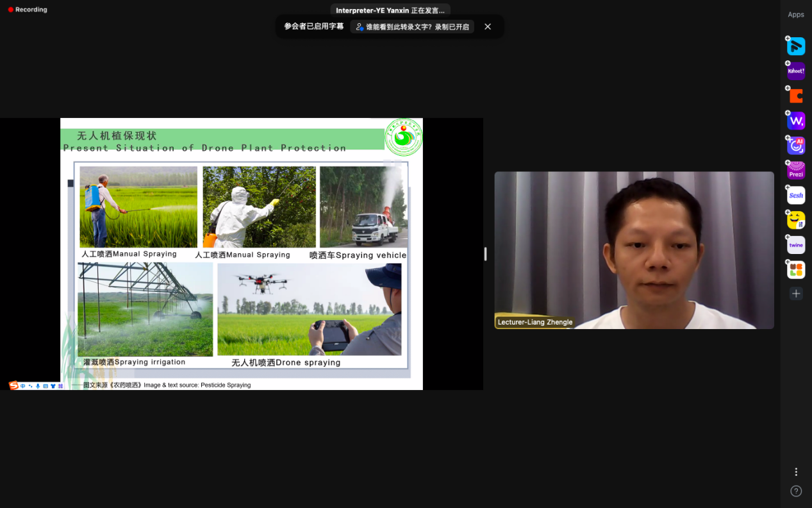Click the twine app icon

point(796,245)
